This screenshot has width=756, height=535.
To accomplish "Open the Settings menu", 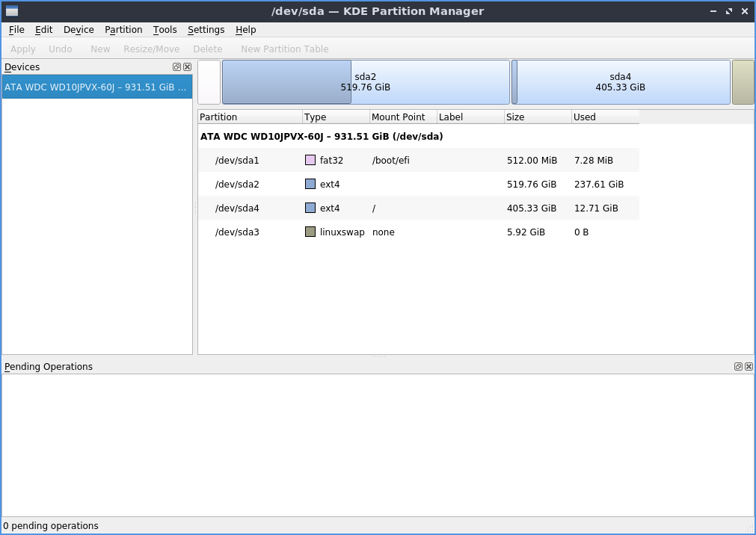I will click(x=206, y=30).
